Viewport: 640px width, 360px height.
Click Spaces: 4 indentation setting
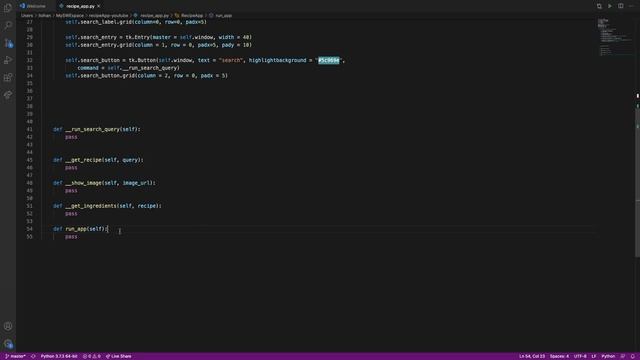[559, 356]
